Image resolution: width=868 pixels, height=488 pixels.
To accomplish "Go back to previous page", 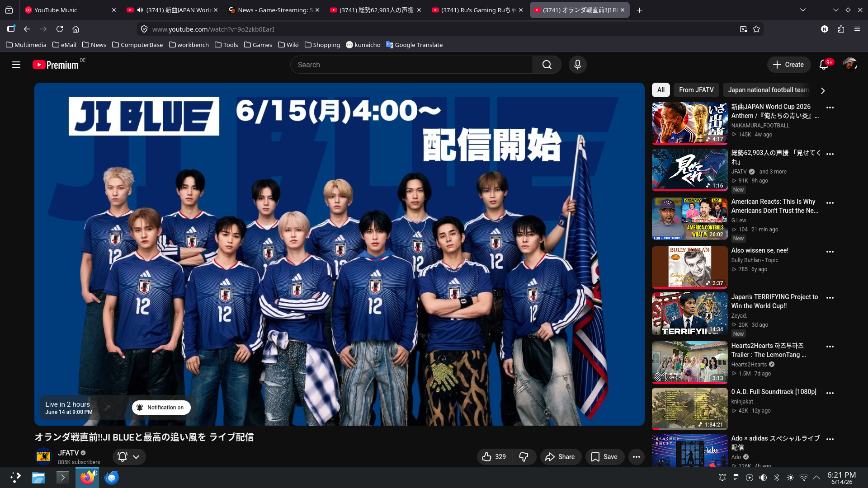I will pyautogui.click(x=27, y=29).
